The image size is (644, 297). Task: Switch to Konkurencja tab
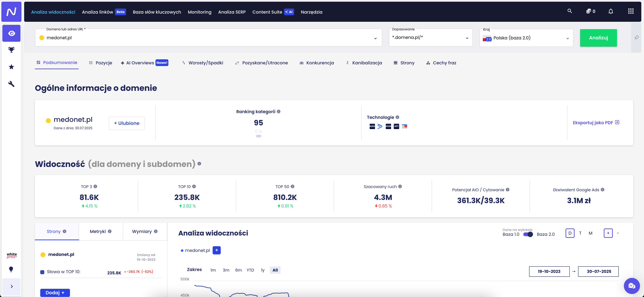point(316,63)
